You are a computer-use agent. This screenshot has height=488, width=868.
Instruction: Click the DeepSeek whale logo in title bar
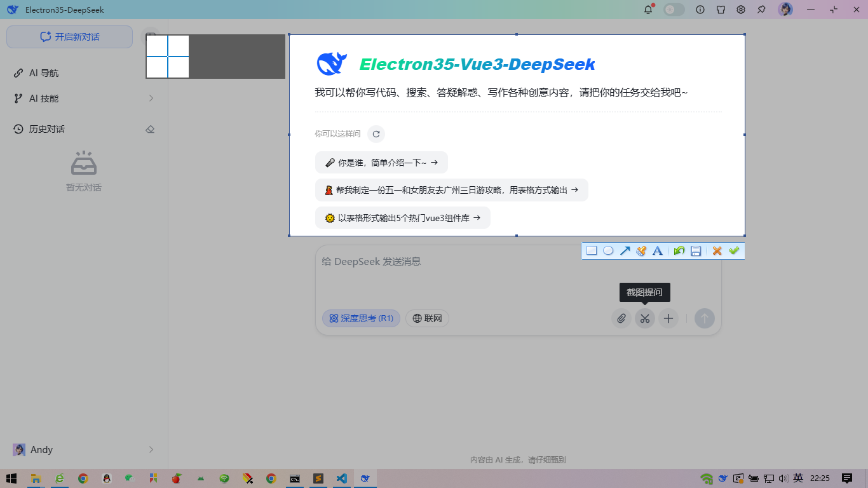click(13, 10)
